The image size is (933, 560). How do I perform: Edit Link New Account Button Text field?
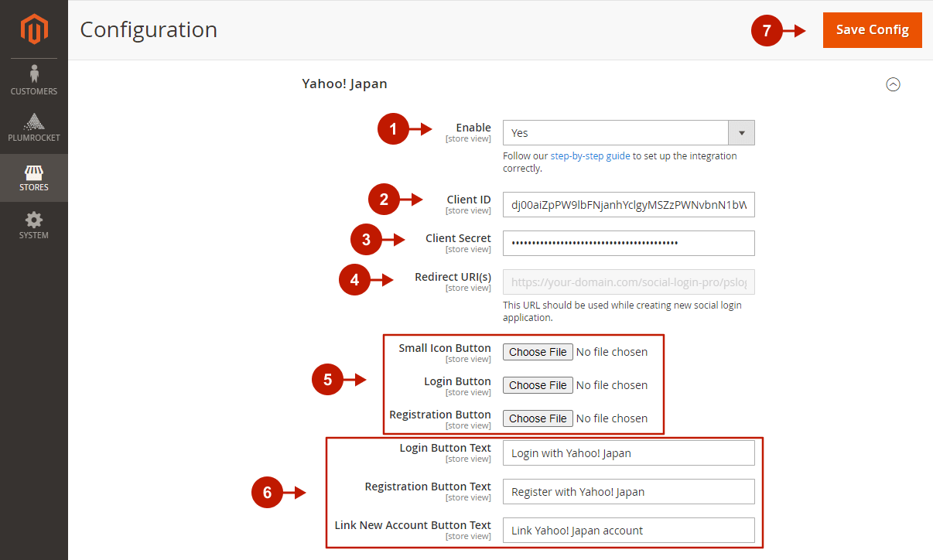pos(628,531)
